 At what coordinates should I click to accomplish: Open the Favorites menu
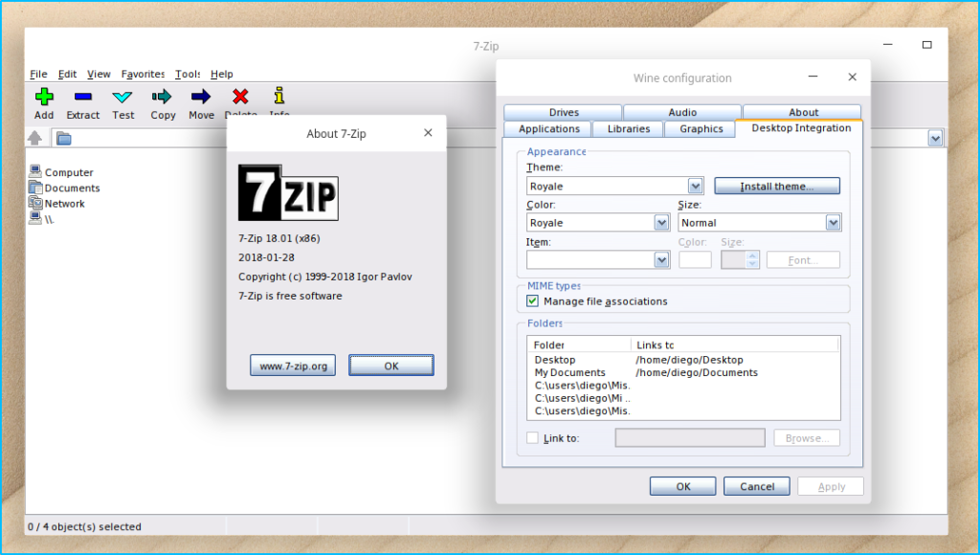[x=144, y=74]
